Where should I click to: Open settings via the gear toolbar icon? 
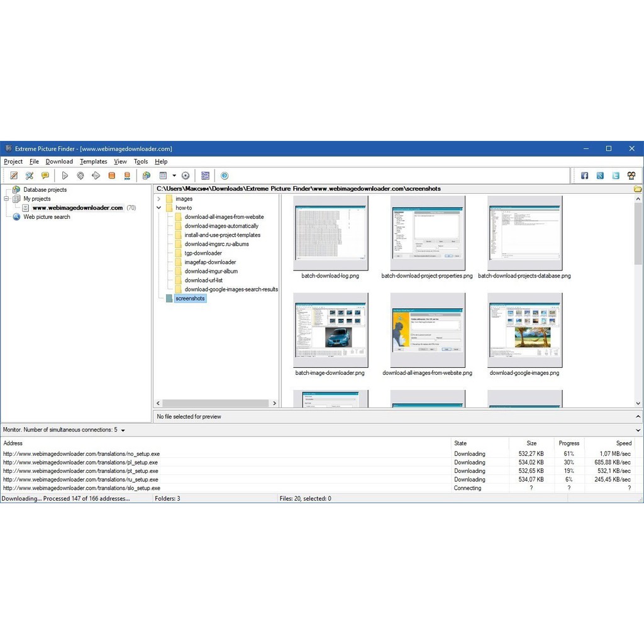coord(186,176)
